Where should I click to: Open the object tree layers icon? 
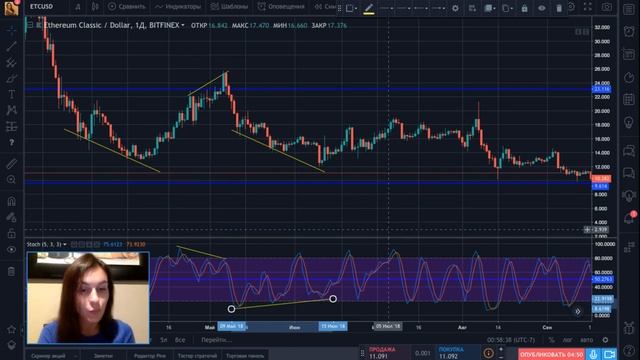pos(11,345)
